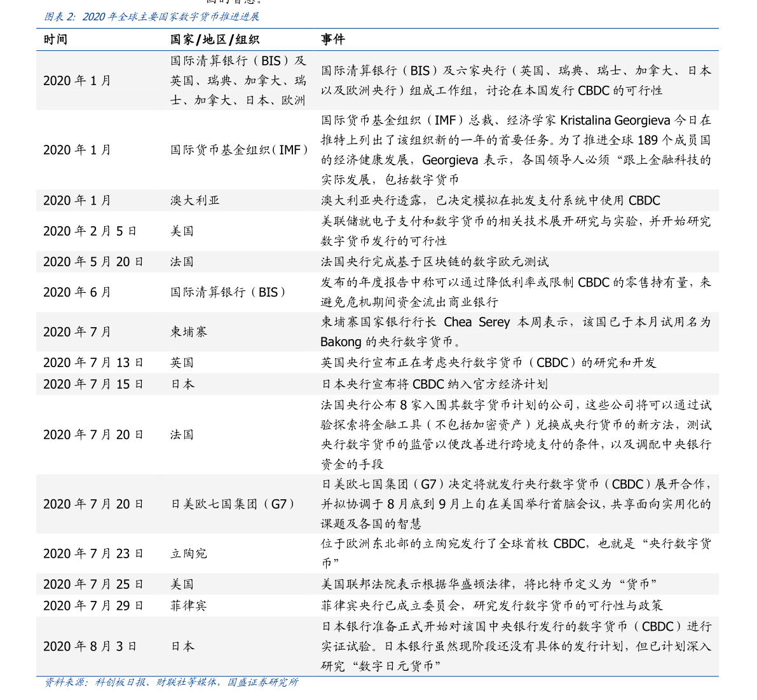
Task: Select the '英国' country cell
Action: tap(182, 362)
